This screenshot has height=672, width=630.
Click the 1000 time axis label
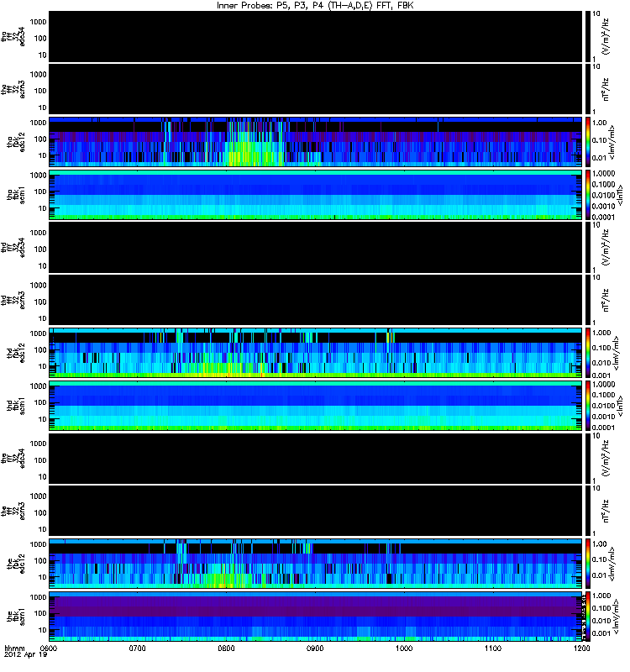(x=404, y=648)
